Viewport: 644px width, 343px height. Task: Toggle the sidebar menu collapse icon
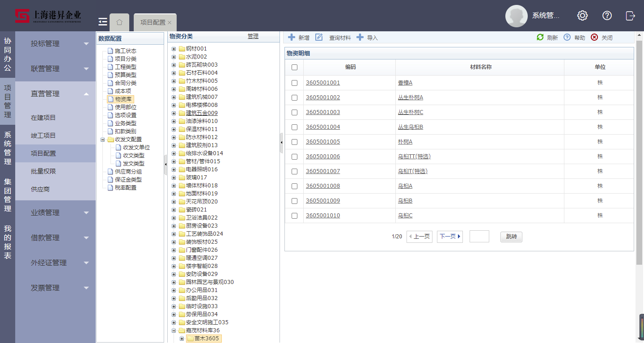[103, 21]
